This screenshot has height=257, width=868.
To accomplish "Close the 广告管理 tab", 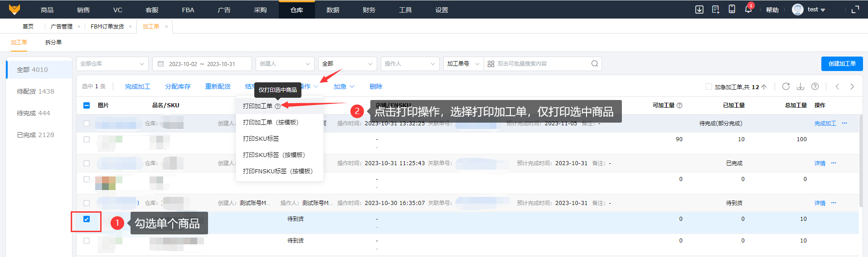I will click(x=79, y=27).
